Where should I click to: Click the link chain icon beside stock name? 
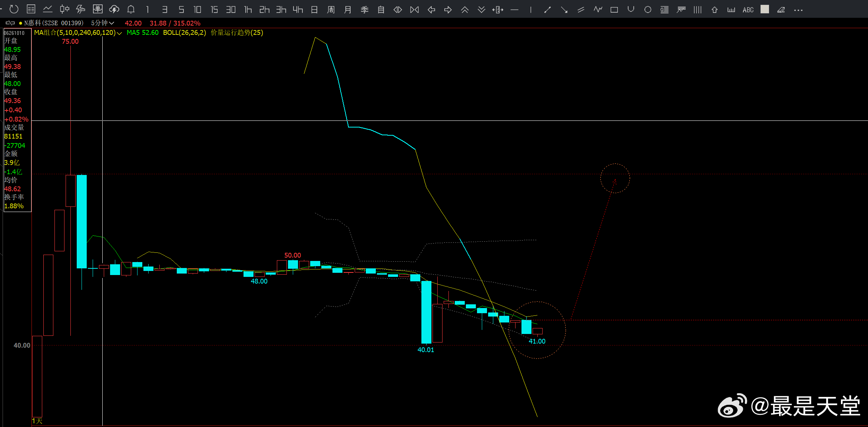point(10,23)
